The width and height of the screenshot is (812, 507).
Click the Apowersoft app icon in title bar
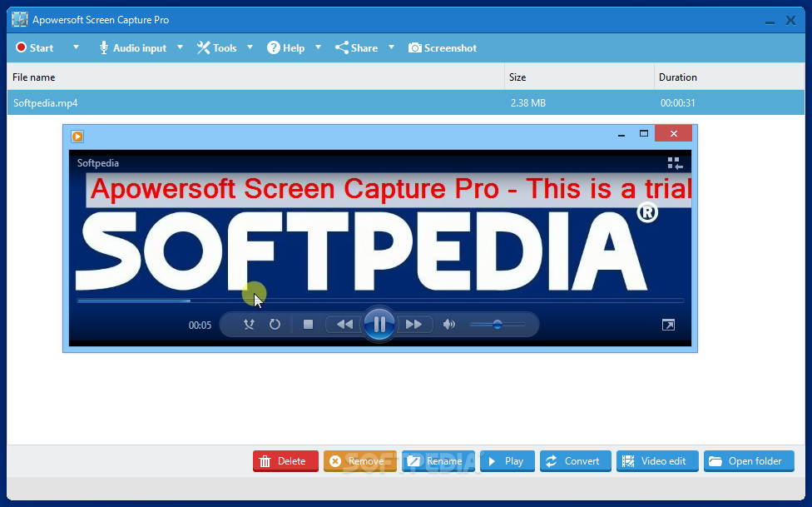click(x=20, y=20)
